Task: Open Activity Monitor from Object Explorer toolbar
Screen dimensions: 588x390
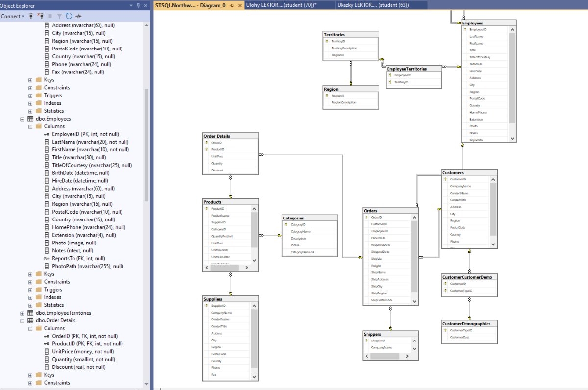Action: tap(78, 16)
